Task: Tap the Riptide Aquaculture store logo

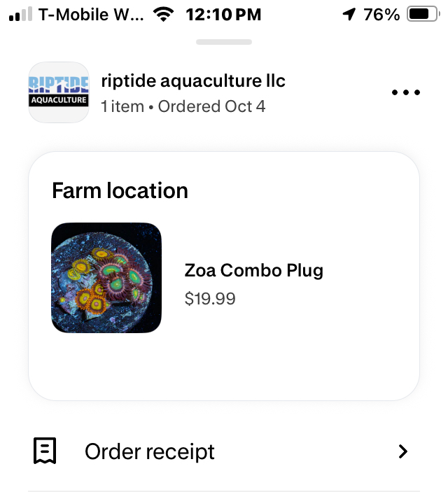Action: point(59,92)
